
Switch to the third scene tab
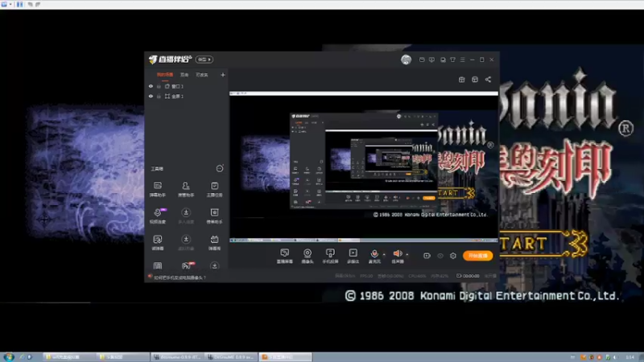202,75
